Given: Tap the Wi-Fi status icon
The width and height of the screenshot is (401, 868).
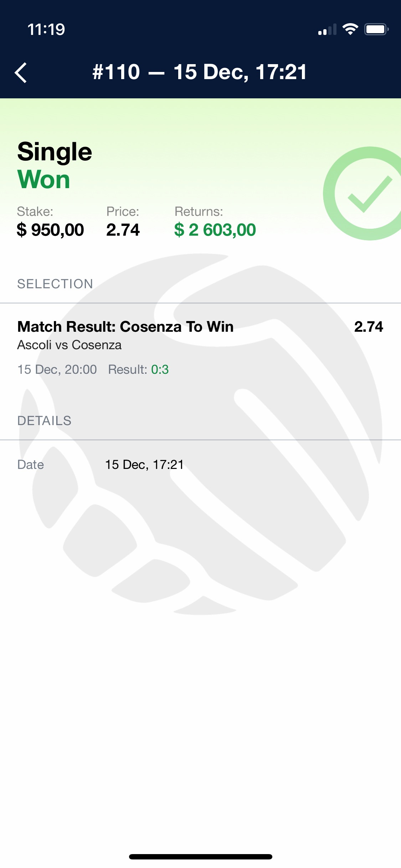Looking at the screenshot, I should [x=350, y=29].
